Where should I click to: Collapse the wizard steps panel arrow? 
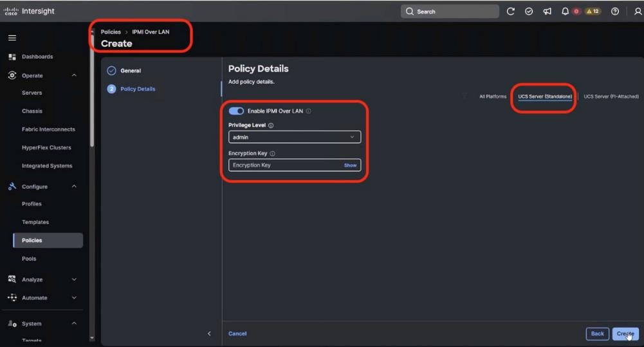pyautogui.click(x=209, y=333)
